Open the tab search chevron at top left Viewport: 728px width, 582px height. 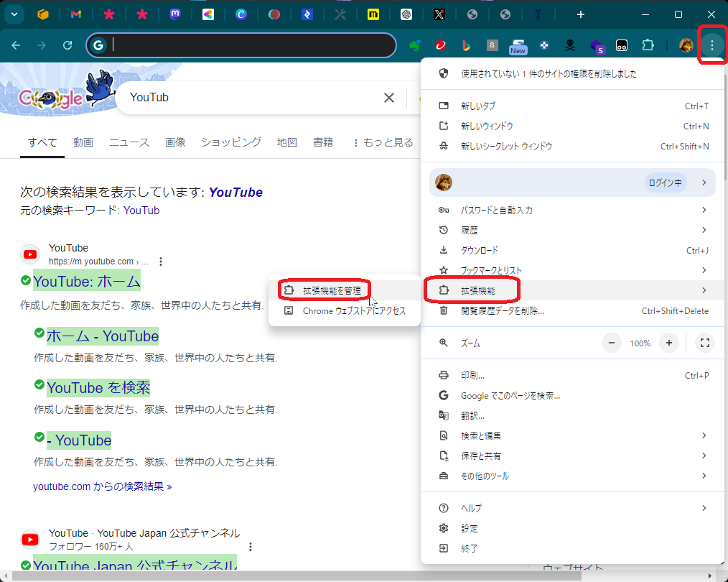tap(14, 14)
